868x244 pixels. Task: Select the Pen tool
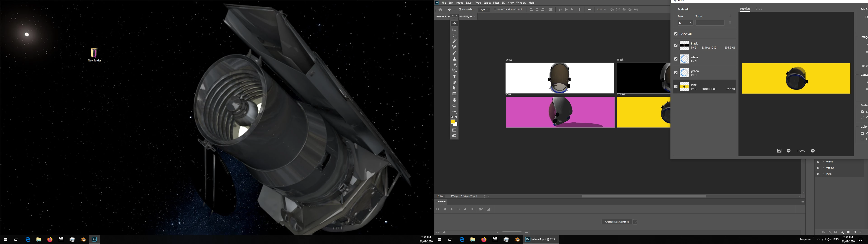pos(454,82)
